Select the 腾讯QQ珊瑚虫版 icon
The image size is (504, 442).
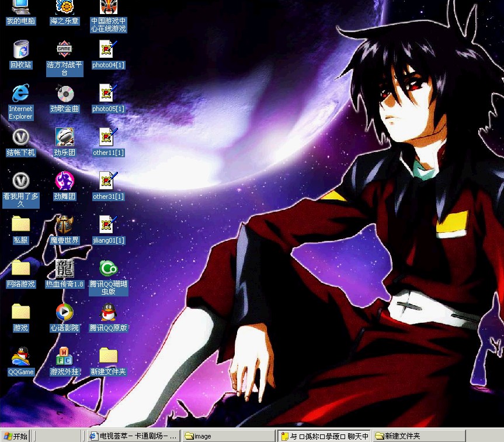point(108,268)
